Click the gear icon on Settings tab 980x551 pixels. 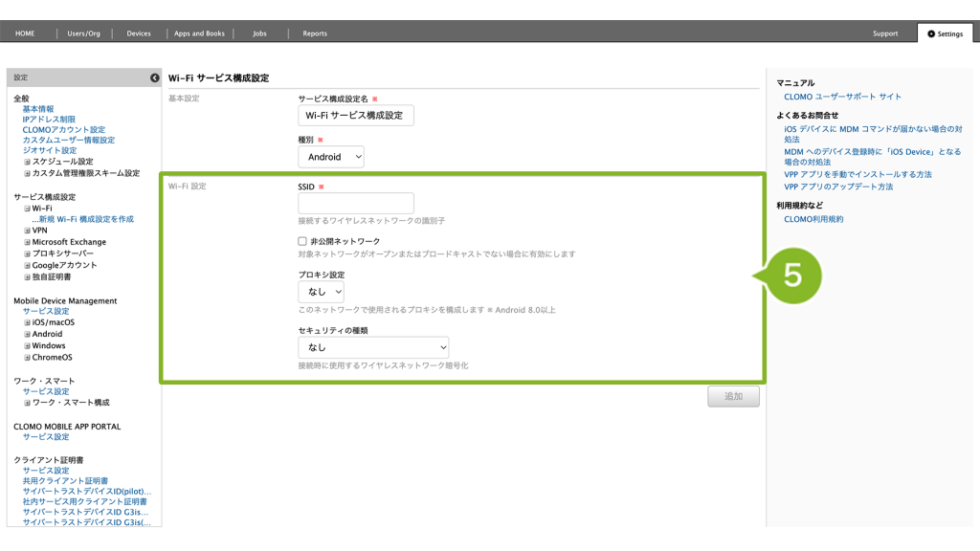(x=931, y=33)
